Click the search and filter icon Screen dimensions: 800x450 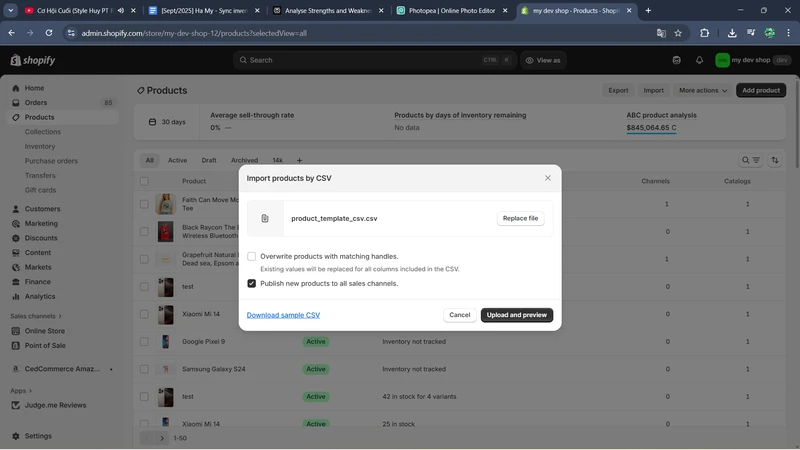point(750,160)
